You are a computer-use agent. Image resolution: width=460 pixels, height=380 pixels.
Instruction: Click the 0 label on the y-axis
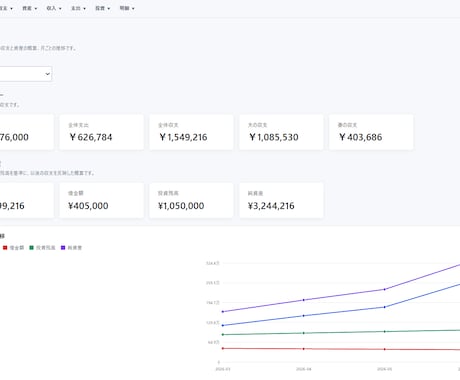pos(219,362)
